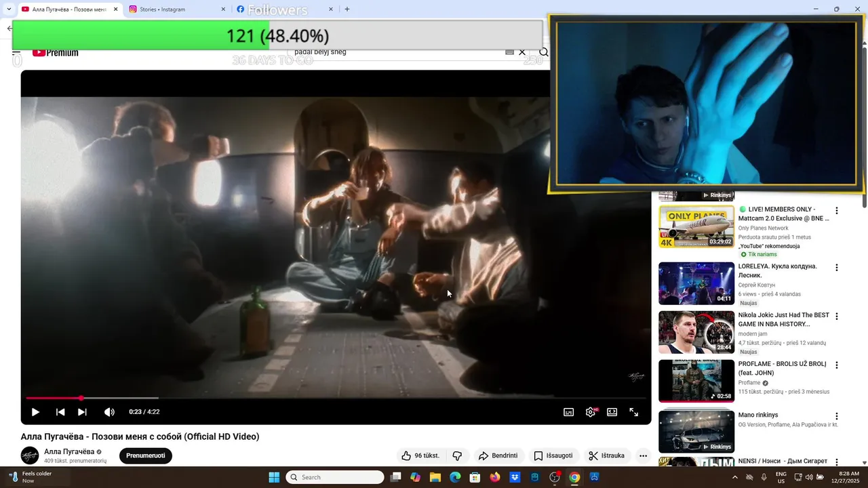Open a new browser tab
This screenshot has width=868, height=488.
pos(347,9)
